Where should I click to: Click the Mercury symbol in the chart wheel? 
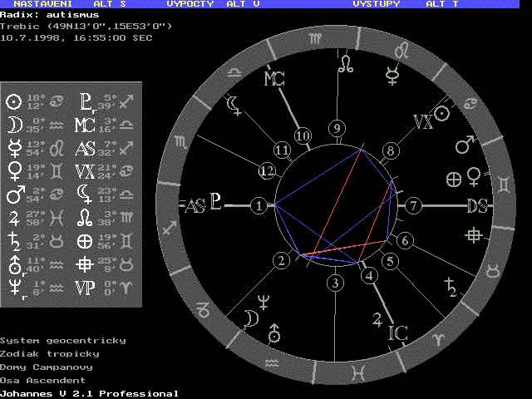coord(391,78)
